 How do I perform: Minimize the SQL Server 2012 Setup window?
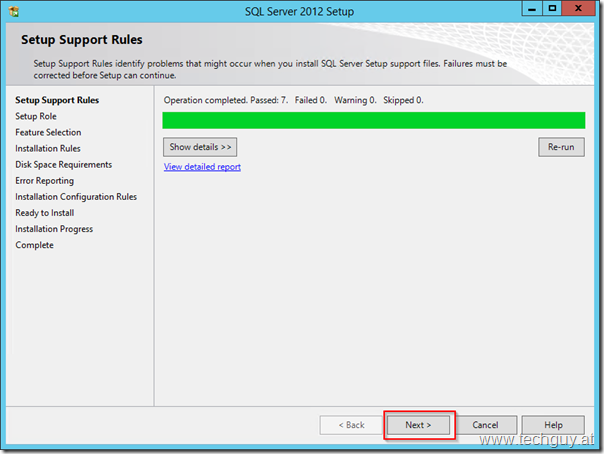point(532,8)
